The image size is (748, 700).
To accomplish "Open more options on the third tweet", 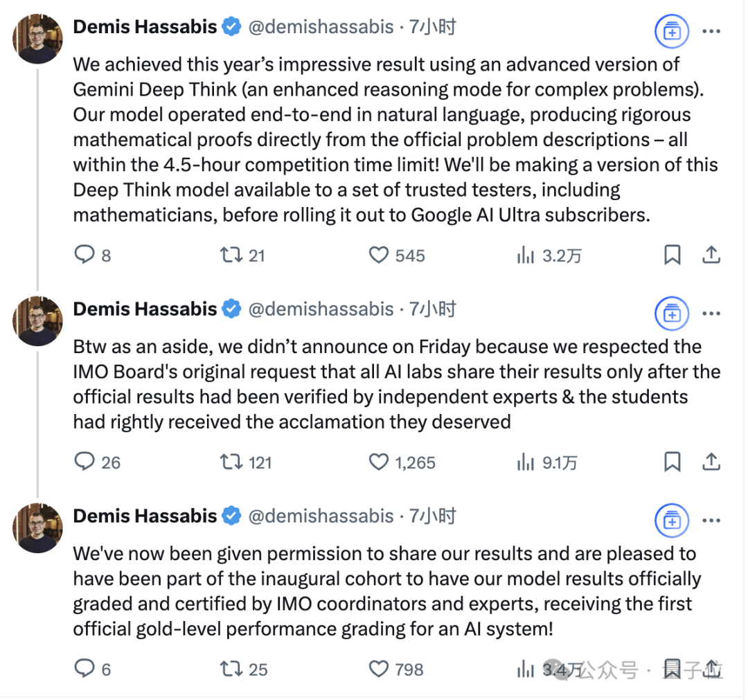I will click(x=711, y=521).
